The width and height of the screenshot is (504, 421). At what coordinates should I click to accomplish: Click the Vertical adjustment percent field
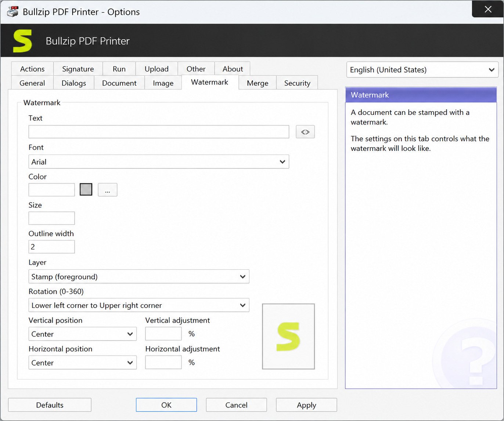pyautogui.click(x=163, y=334)
